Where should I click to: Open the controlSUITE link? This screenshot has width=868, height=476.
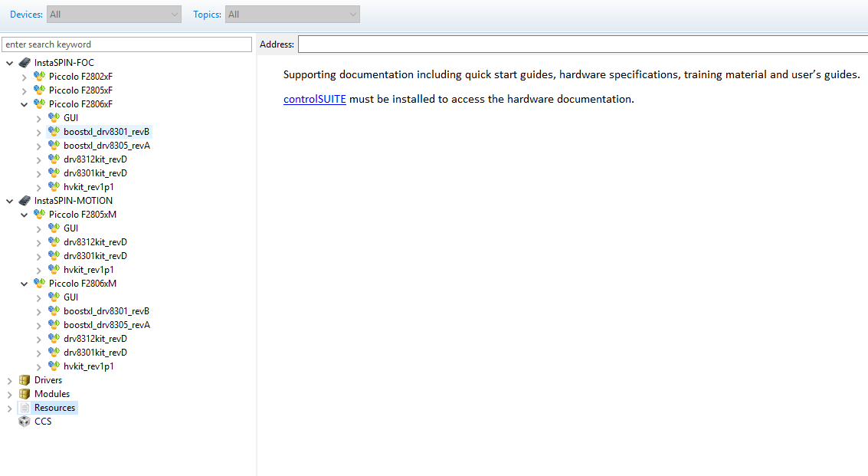point(314,99)
